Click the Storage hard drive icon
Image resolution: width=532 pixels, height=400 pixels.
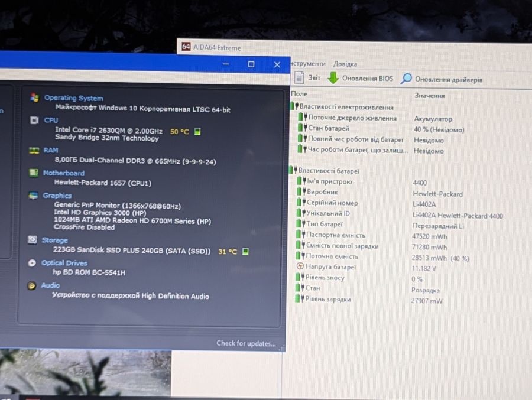(x=33, y=240)
